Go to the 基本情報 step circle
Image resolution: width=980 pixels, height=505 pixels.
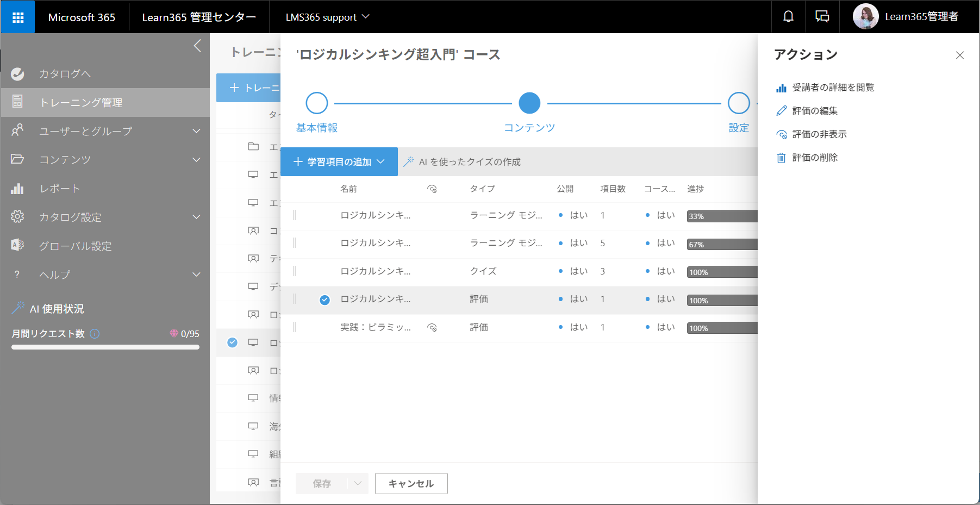317,103
